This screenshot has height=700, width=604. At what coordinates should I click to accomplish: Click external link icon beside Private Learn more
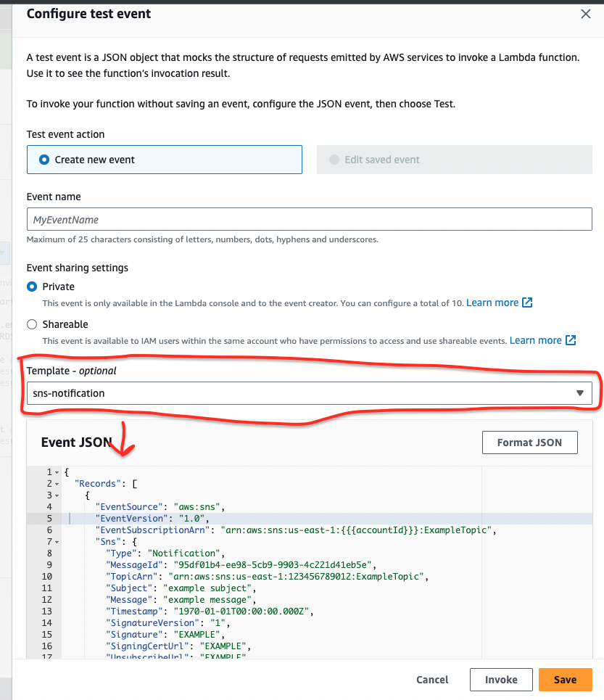[x=527, y=302]
